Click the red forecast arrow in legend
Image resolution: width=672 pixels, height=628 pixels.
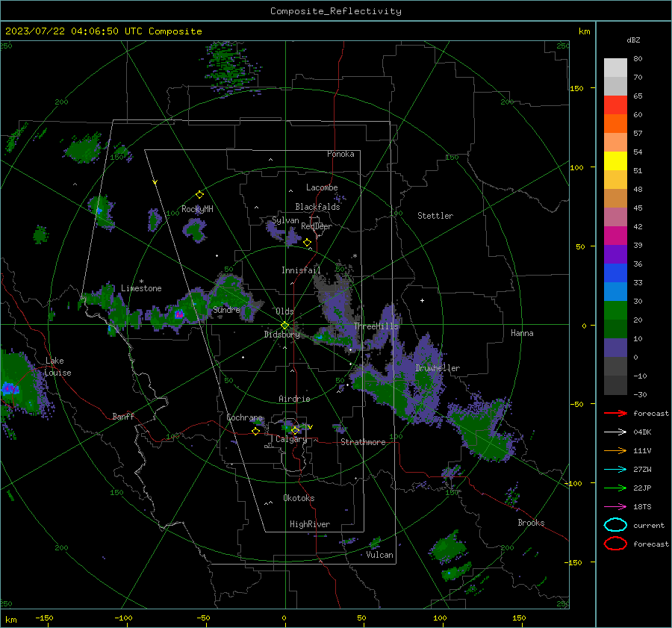click(615, 413)
